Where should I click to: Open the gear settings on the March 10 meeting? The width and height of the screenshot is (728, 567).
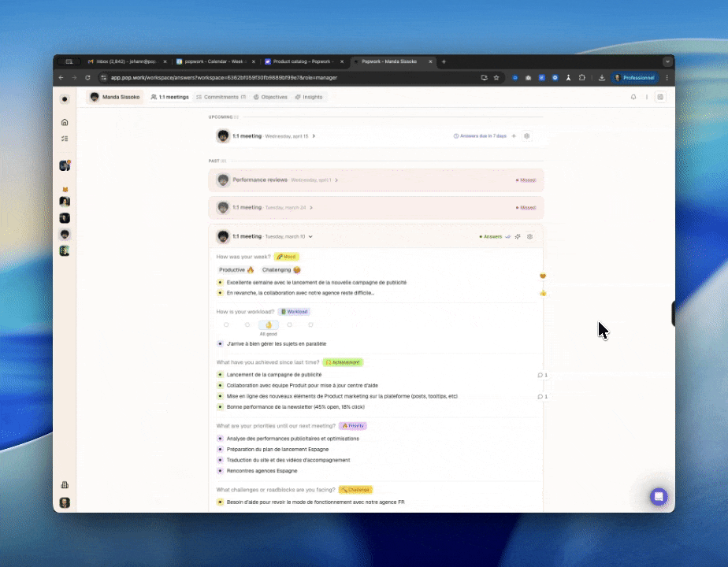pos(529,236)
